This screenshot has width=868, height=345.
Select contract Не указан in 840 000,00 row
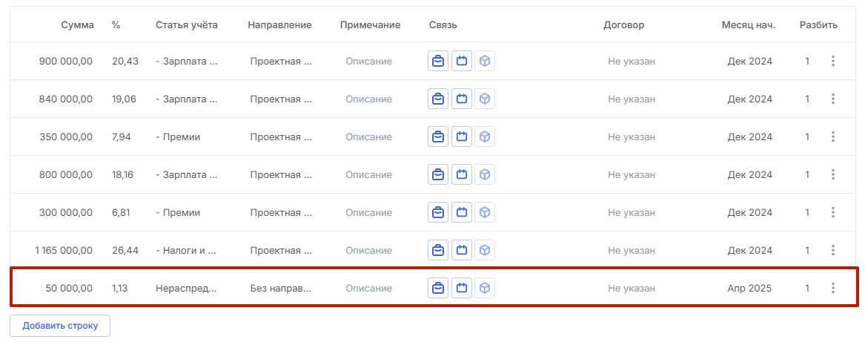[x=632, y=99]
